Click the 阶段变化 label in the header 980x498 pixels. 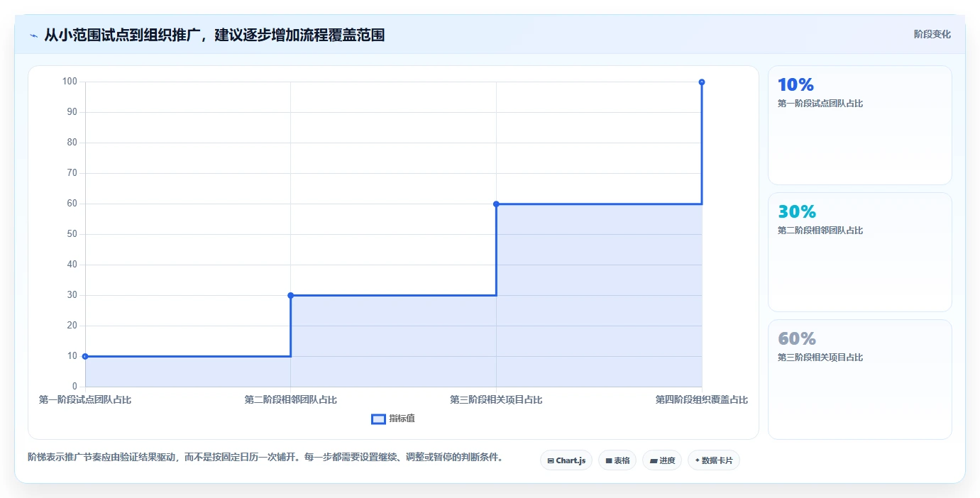932,34
